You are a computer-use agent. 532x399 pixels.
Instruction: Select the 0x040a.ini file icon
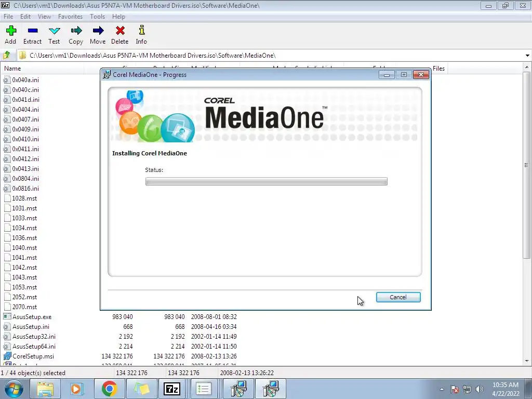7,79
